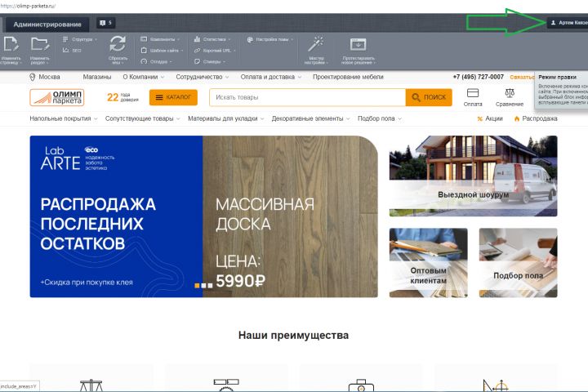Image resolution: width=588 pixels, height=392 pixels.
Task: Click the Проектирование мебели link
Action: pos(348,77)
